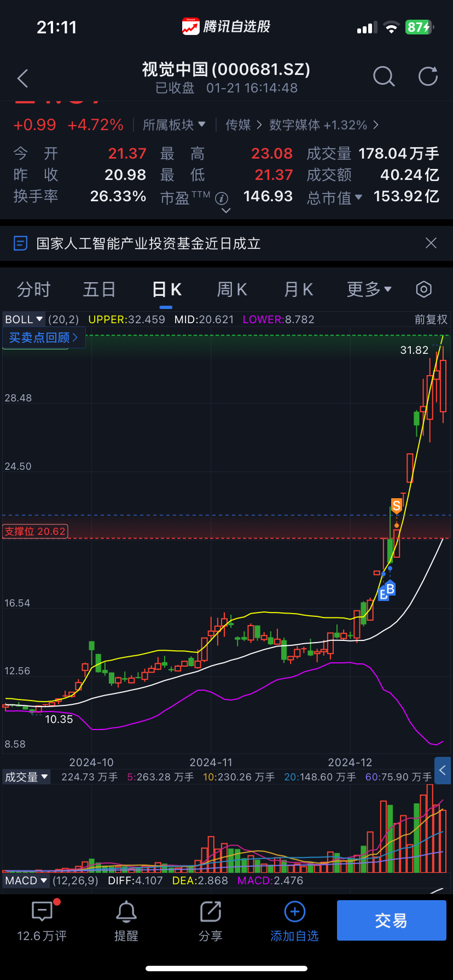Expand the side panel arrow tab

443,771
